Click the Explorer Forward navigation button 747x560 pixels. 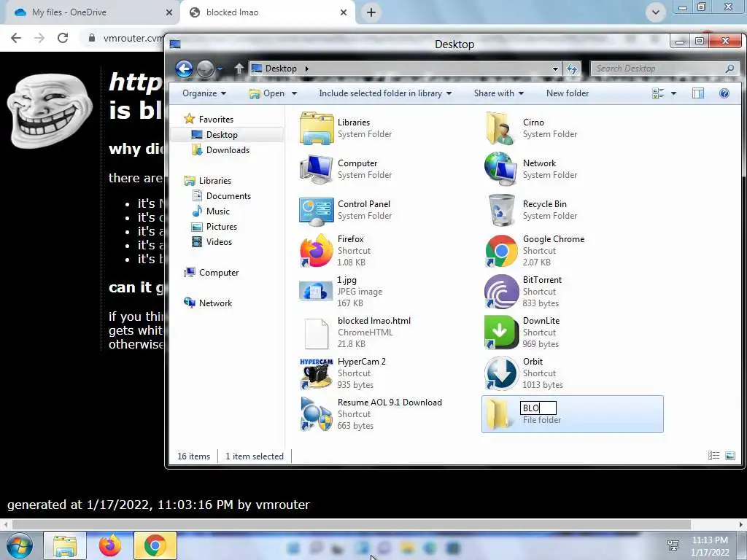(x=205, y=69)
